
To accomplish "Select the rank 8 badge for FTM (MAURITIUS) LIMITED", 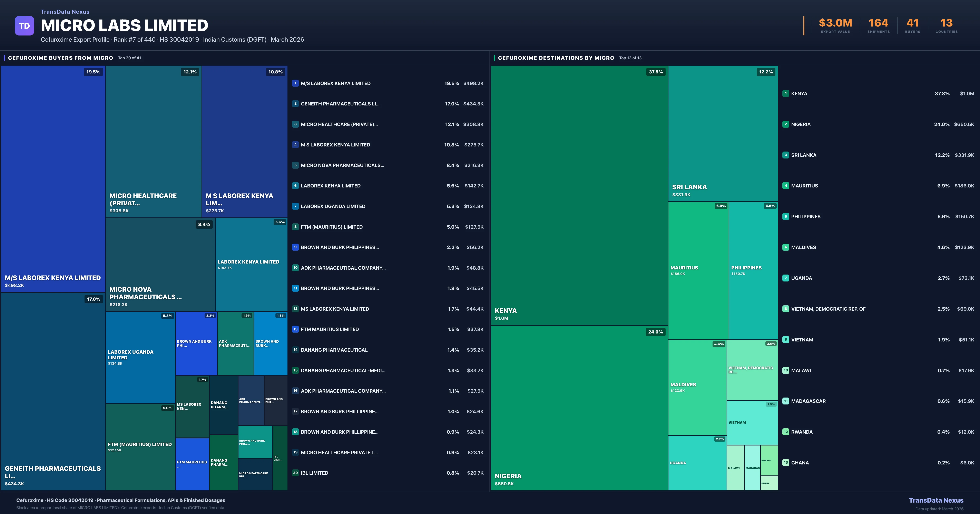I will coord(295,227).
